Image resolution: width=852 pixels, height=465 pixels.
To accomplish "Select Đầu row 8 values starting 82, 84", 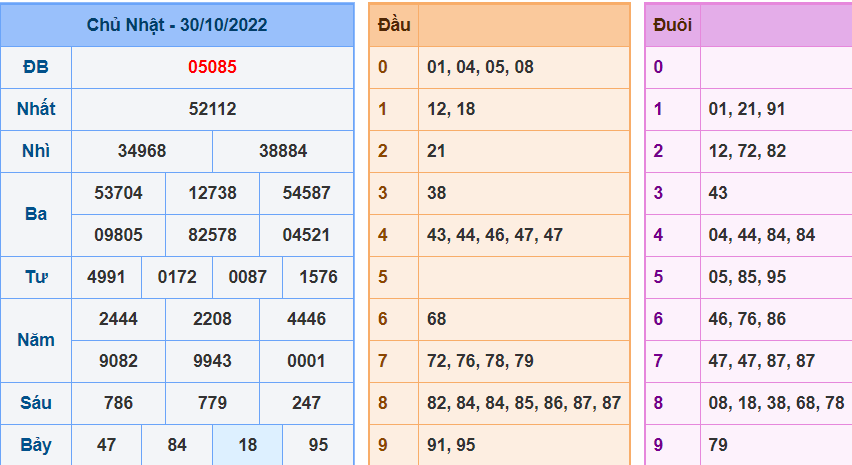I will (524, 403).
